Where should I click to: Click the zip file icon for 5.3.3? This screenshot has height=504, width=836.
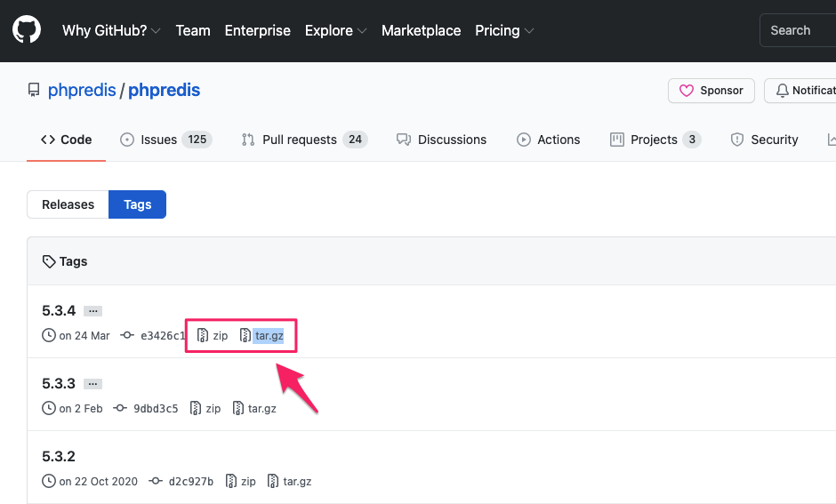click(x=196, y=408)
